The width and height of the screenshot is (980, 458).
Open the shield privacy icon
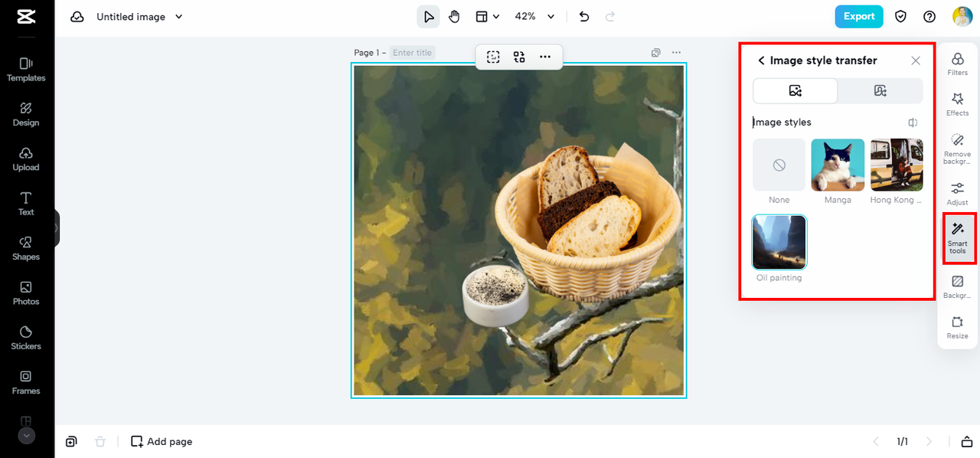click(x=902, y=17)
